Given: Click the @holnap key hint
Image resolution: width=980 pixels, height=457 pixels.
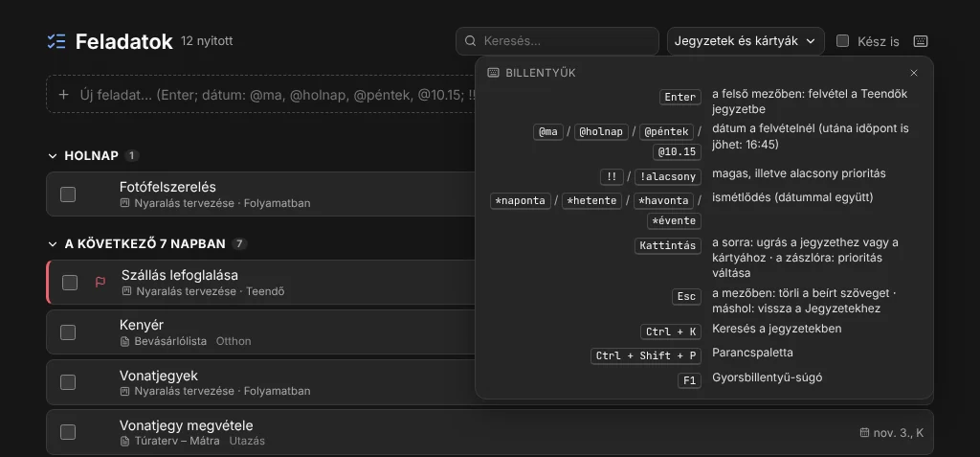Looking at the screenshot, I should [x=601, y=132].
